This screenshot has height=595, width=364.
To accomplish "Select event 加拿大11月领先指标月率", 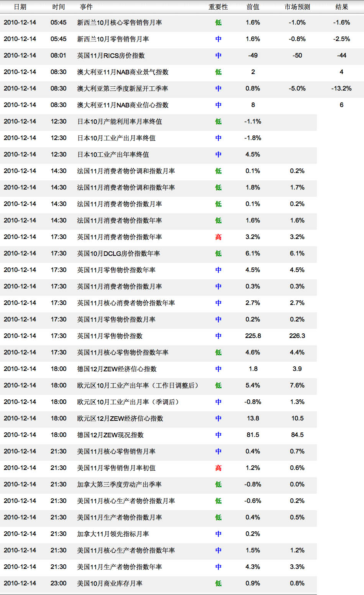I will (113, 534).
